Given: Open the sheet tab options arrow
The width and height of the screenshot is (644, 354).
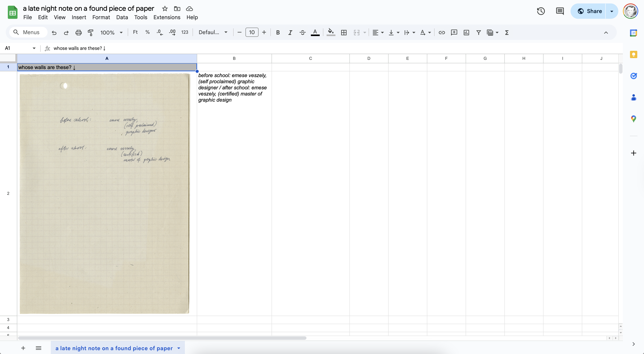Looking at the screenshot, I should point(179,348).
